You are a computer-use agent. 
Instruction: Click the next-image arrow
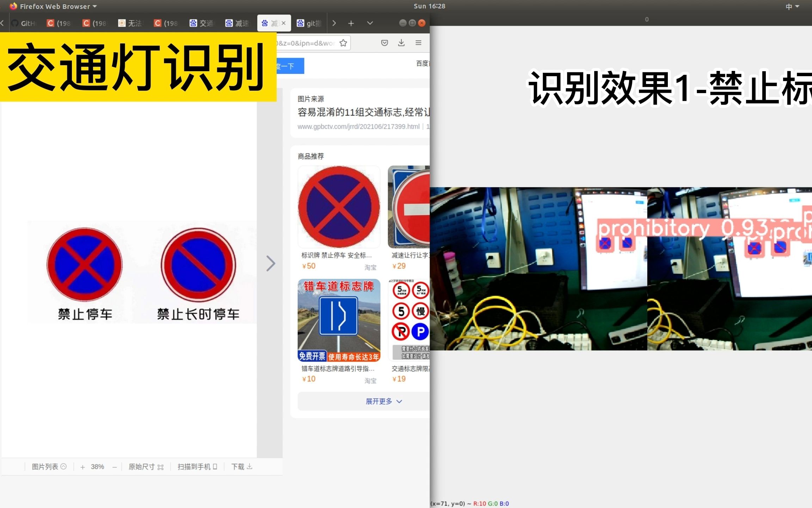pos(271,263)
